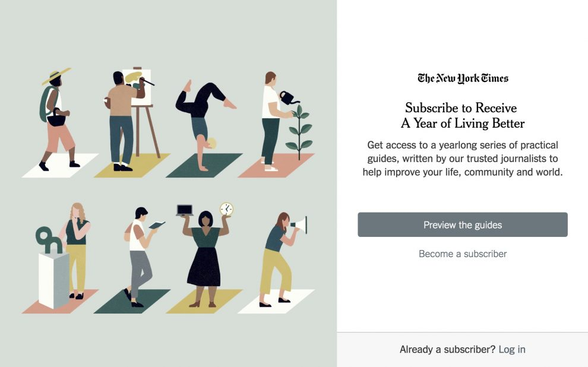Click the Preview the guides button
Image resolution: width=588 pixels, height=367 pixels.
coord(462,224)
